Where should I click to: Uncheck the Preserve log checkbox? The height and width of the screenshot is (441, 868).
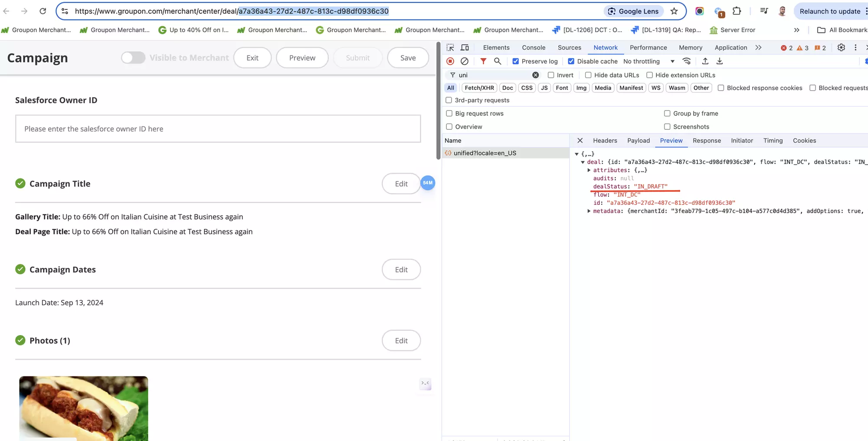tap(516, 61)
